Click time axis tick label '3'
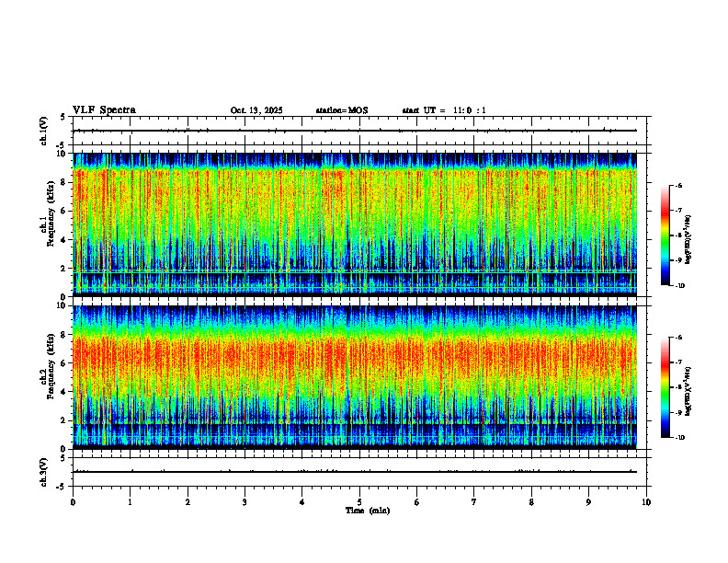Image resolution: width=728 pixels, height=563 pixels. point(245,502)
